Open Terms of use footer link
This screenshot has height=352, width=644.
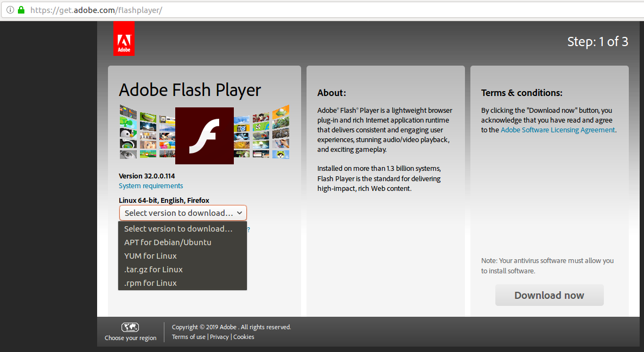[188, 337]
